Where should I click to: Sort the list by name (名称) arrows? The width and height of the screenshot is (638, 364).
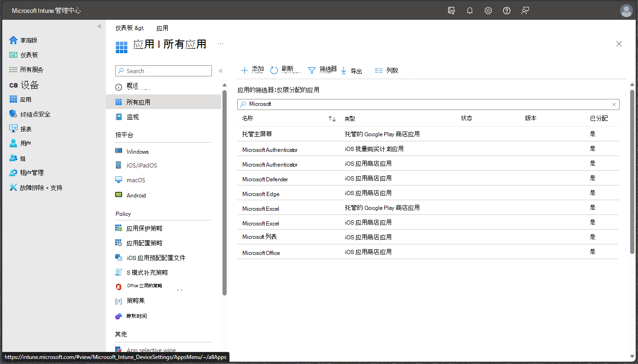pyautogui.click(x=332, y=119)
